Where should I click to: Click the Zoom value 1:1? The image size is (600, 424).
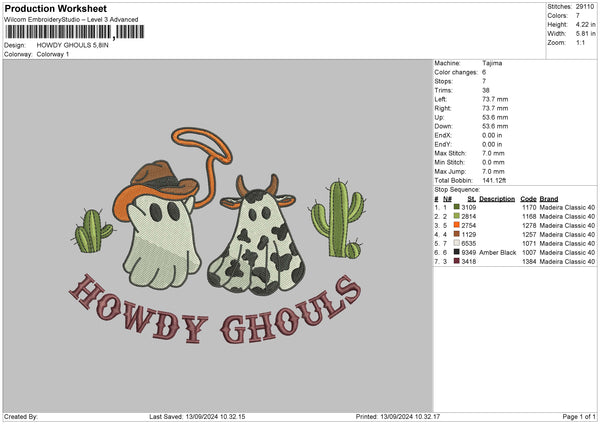(580, 42)
